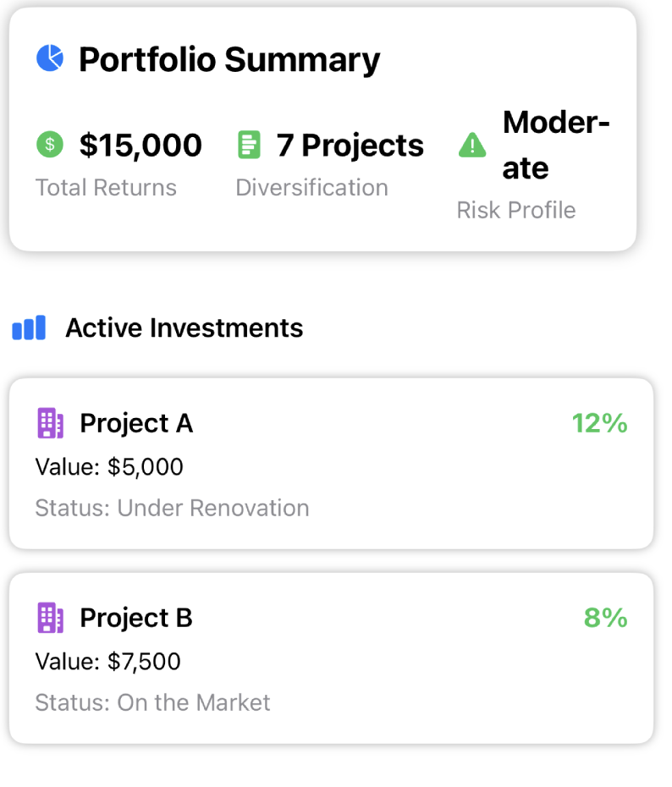672x787 pixels.
Task: Click the purple building icon for Project B
Action: pyautogui.click(x=51, y=618)
